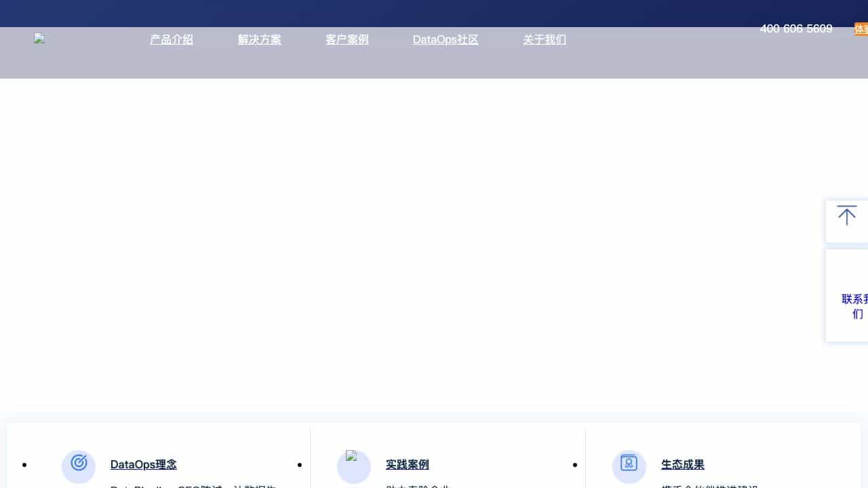Open the 实践案例 link
The image size is (868, 488).
[x=407, y=464]
